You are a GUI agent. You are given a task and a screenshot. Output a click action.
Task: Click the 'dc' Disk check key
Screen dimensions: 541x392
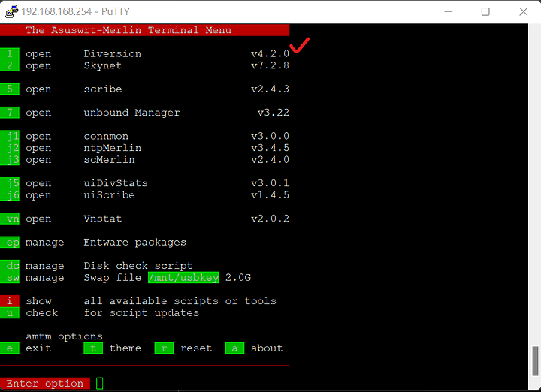[x=10, y=266]
